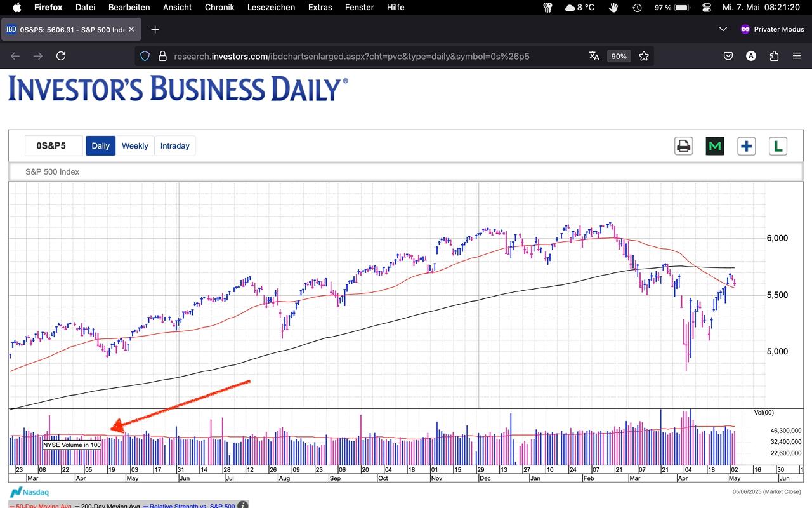Click the blue plus icon
812x508 pixels.
[x=746, y=146]
